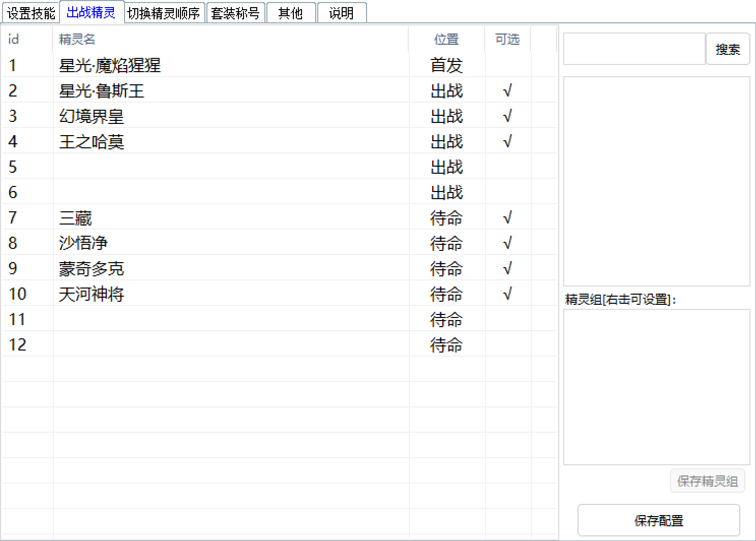This screenshot has height=541, width=756.
Task: Click the 精灵组 list box
Action: tap(656, 387)
